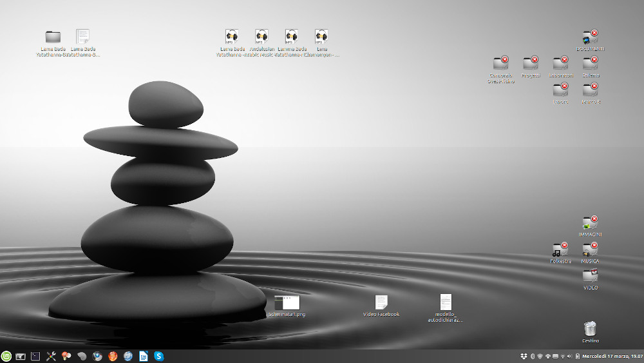644x363 pixels.
Task: Open the volume control in tray
Action: [569, 357]
